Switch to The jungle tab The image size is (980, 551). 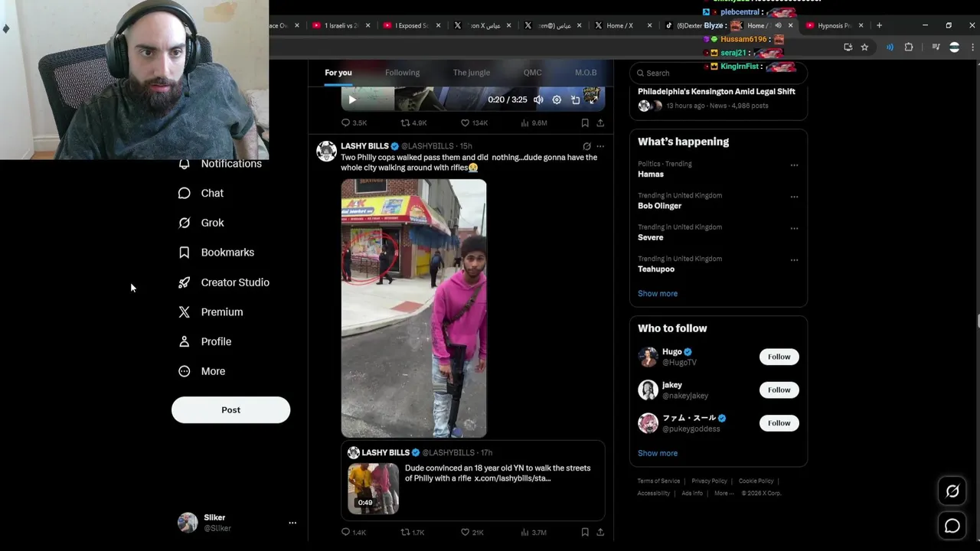tap(471, 73)
